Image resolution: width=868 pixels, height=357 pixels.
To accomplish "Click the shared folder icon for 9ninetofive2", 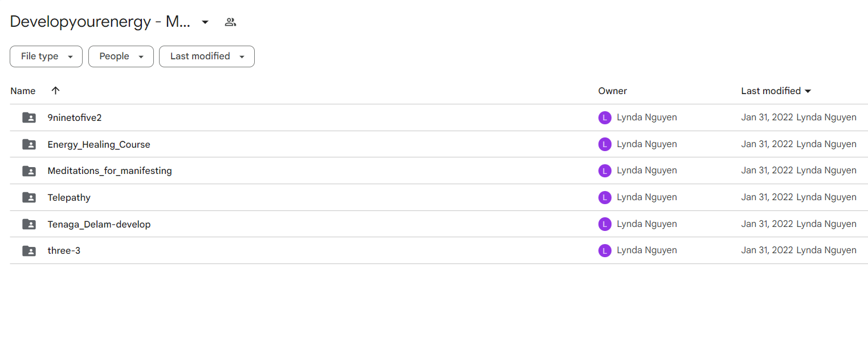I will pos(29,117).
